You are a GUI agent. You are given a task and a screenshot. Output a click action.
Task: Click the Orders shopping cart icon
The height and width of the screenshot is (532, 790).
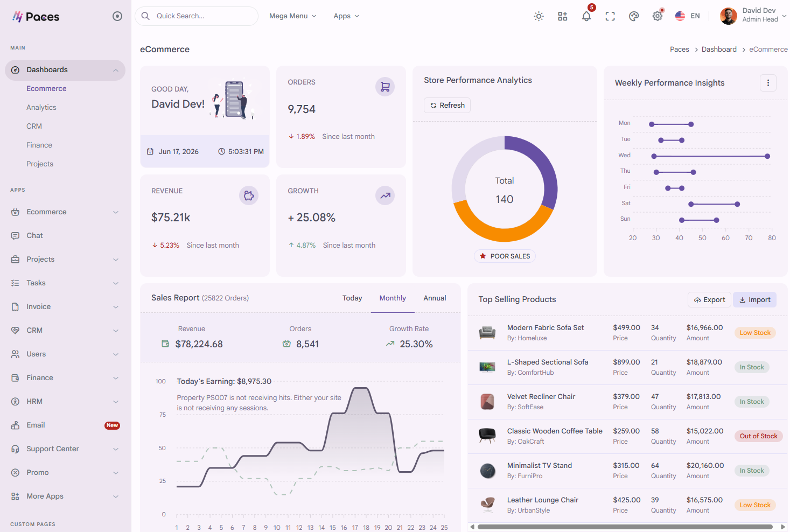[x=385, y=87]
